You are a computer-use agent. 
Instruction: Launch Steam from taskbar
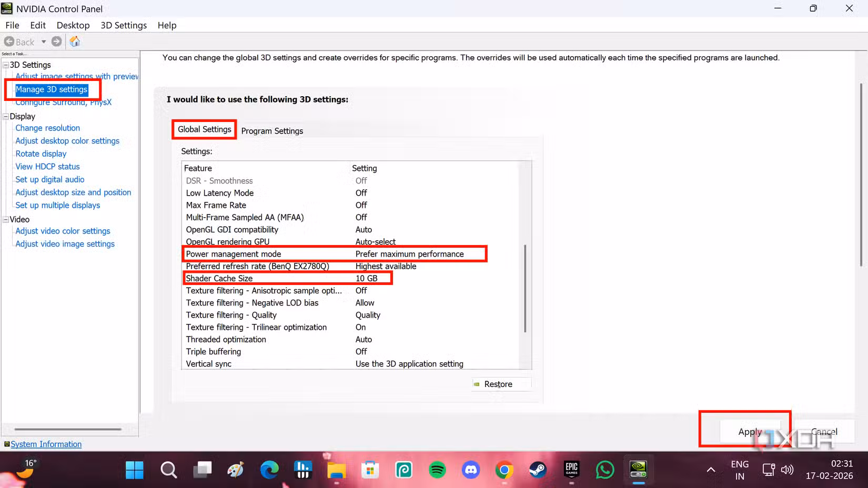[538, 470]
